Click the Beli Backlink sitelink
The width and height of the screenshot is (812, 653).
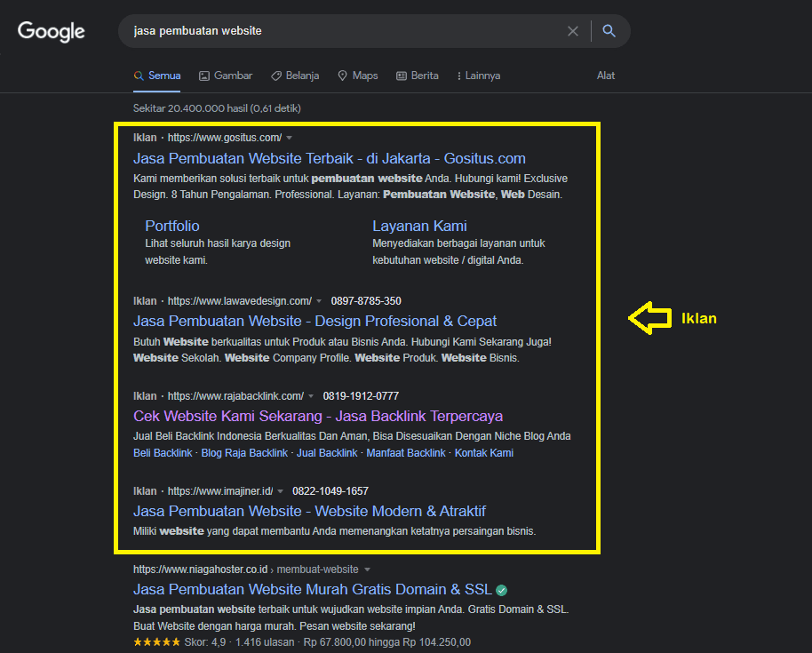coord(163,453)
